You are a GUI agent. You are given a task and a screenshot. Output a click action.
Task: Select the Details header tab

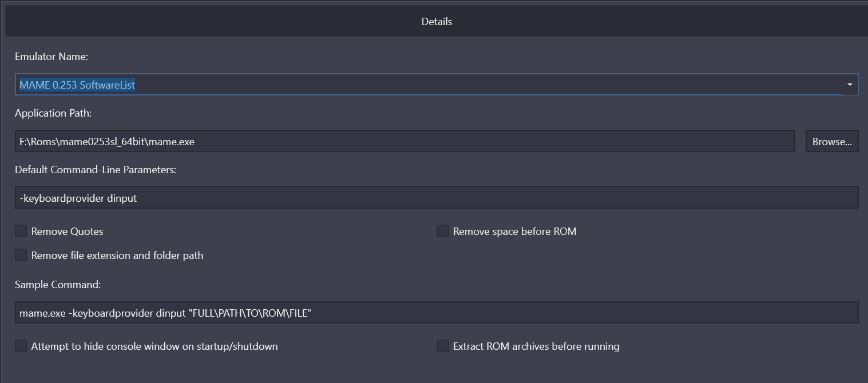pos(437,22)
